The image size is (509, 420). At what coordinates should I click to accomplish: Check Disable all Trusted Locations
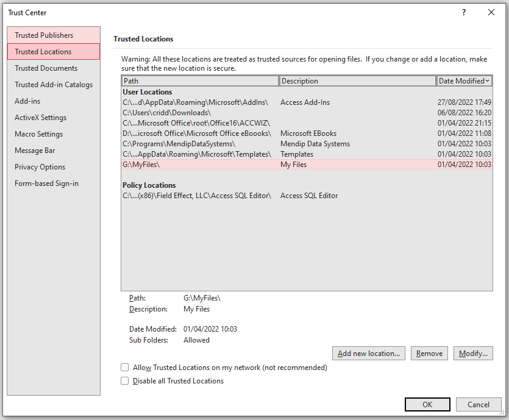point(124,381)
